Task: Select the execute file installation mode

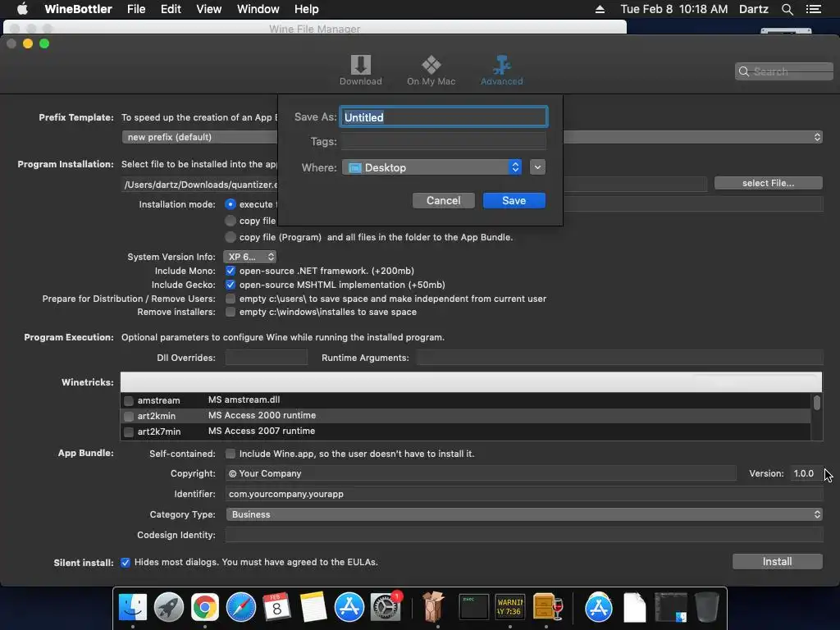Action: coord(231,204)
